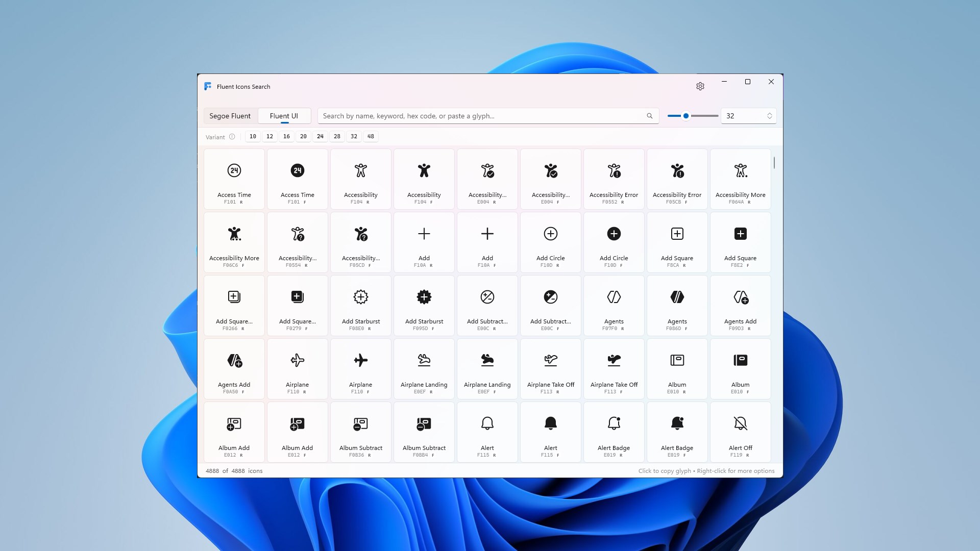The height and width of the screenshot is (551, 980).
Task: Select the regular Accessibility More icon
Action: tap(741, 179)
